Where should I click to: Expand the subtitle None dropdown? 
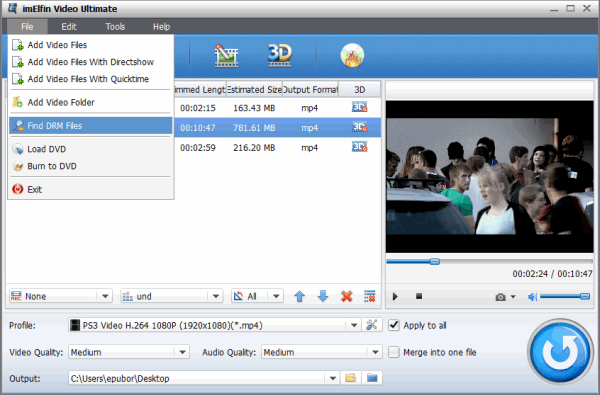pos(104,296)
